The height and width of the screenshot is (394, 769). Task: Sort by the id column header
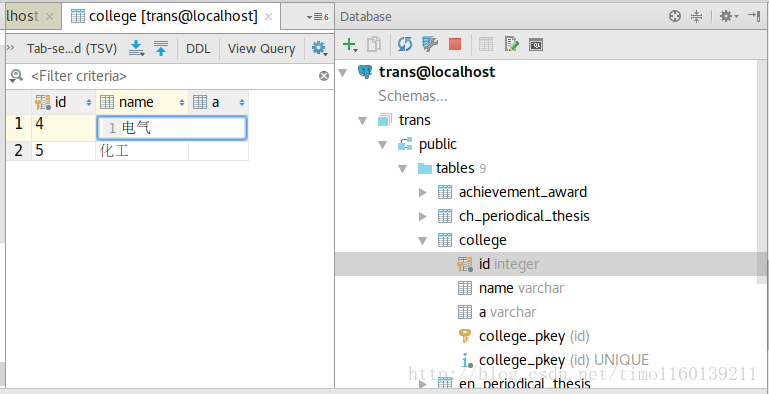[x=64, y=102]
